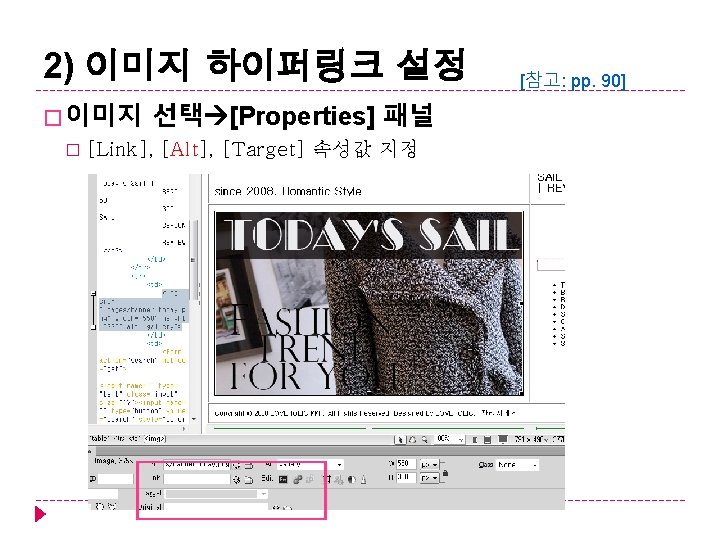Open the height unit px dropdown

429,478
